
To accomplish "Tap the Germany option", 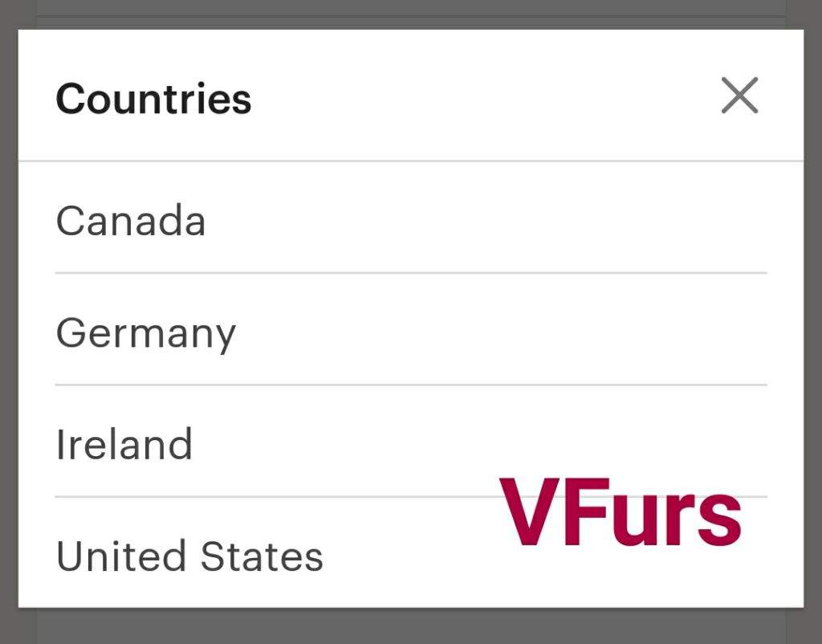I will [146, 332].
